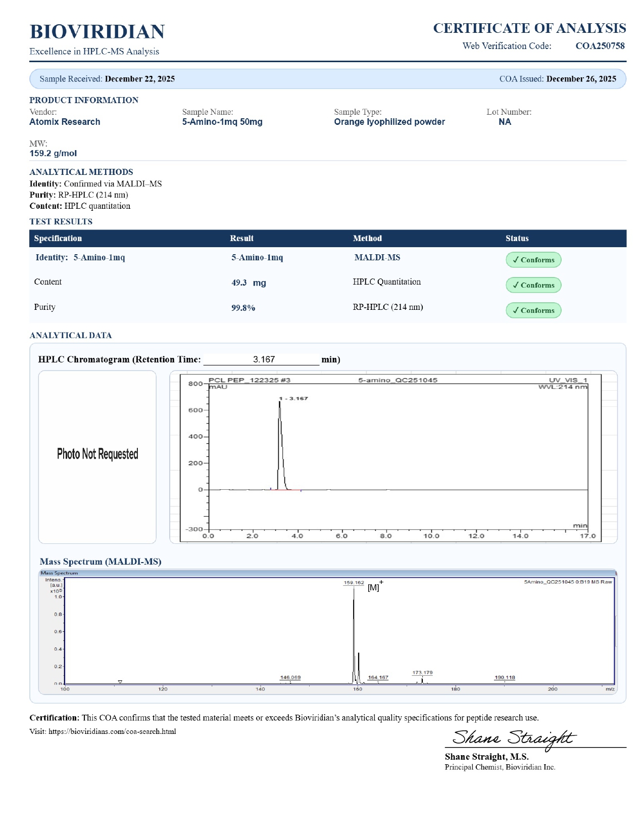The height and width of the screenshot is (834, 644).
Task: Click the Content row Conforms checkmark badge
Action: (533, 285)
